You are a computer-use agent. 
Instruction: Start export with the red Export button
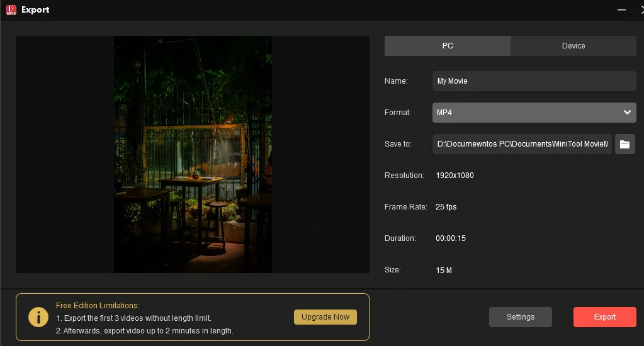(604, 317)
